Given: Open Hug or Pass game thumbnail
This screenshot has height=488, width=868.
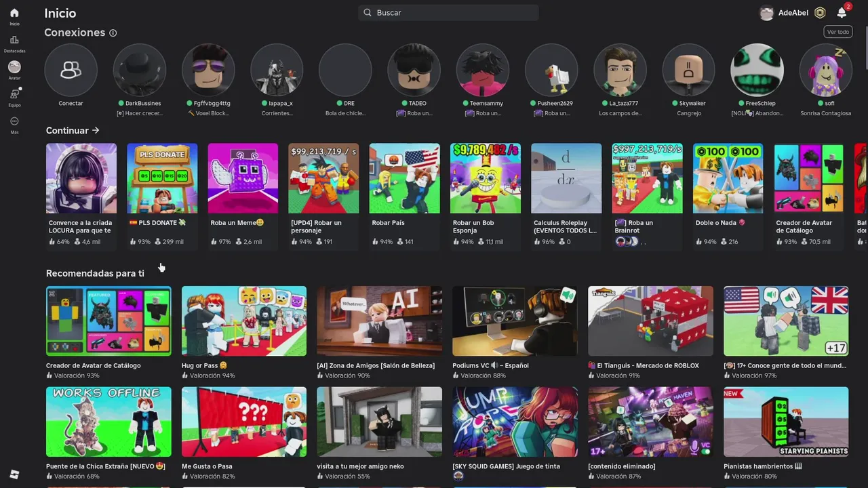Looking at the screenshot, I should [x=244, y=321].
